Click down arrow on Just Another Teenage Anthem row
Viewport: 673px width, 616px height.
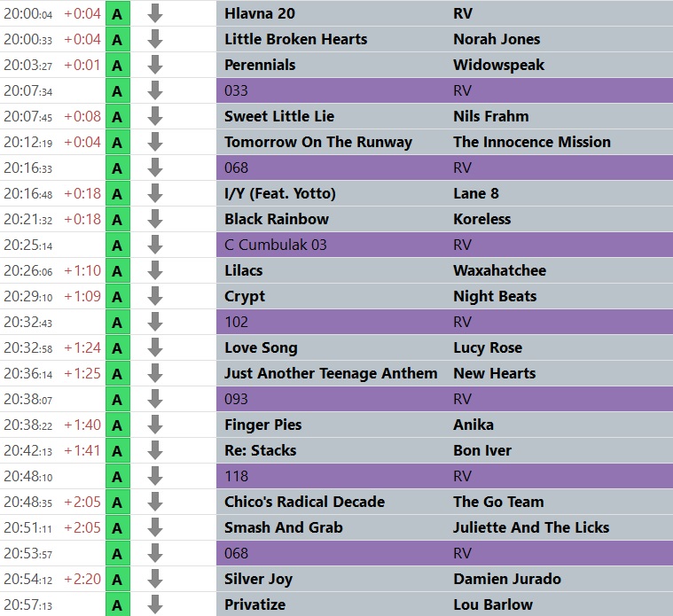pyautogui.click(x=155, y=374)
